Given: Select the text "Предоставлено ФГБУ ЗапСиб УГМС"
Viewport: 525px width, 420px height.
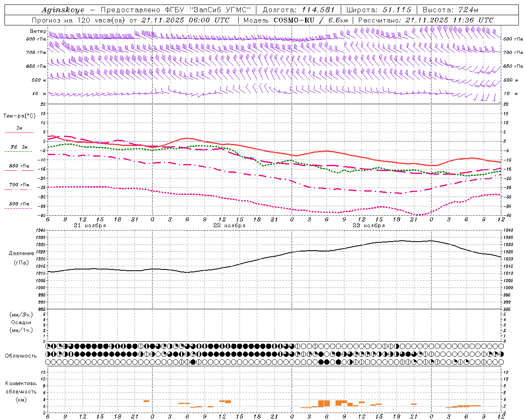Looking at the screenshot, I should 176,10.
